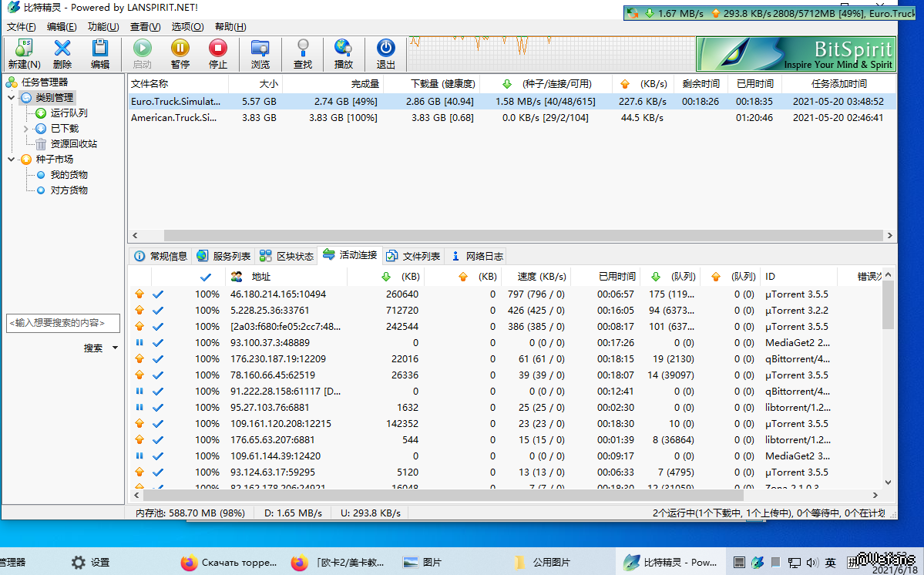Select 运行队列 in the category tree
Viewport: 924px width, 575px height.
click(69, 113)
